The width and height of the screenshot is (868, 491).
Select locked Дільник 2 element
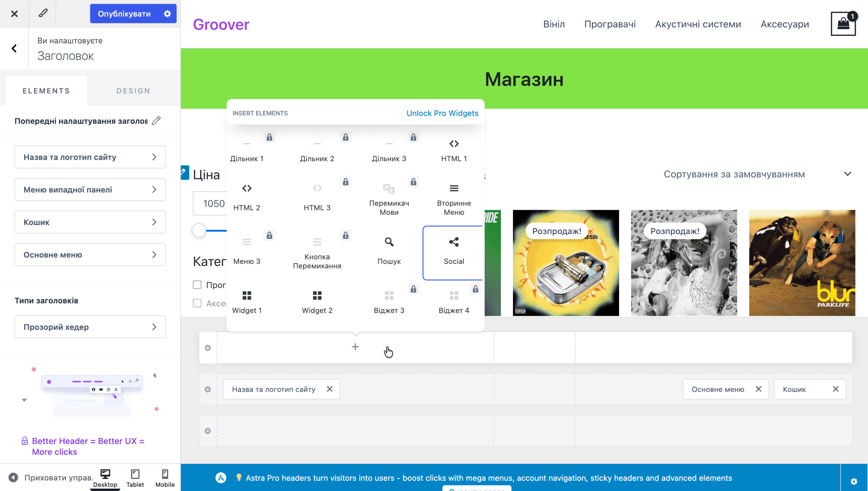coord(317,150)
